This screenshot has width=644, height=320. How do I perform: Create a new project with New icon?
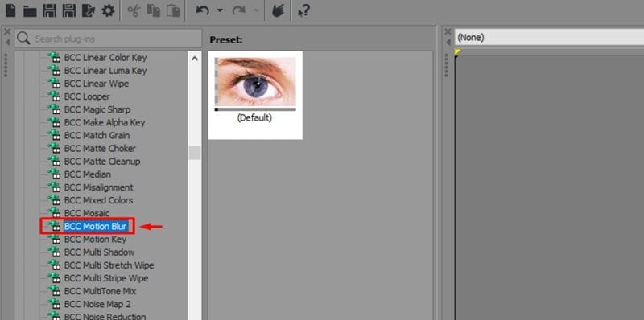tap(10, 10)
